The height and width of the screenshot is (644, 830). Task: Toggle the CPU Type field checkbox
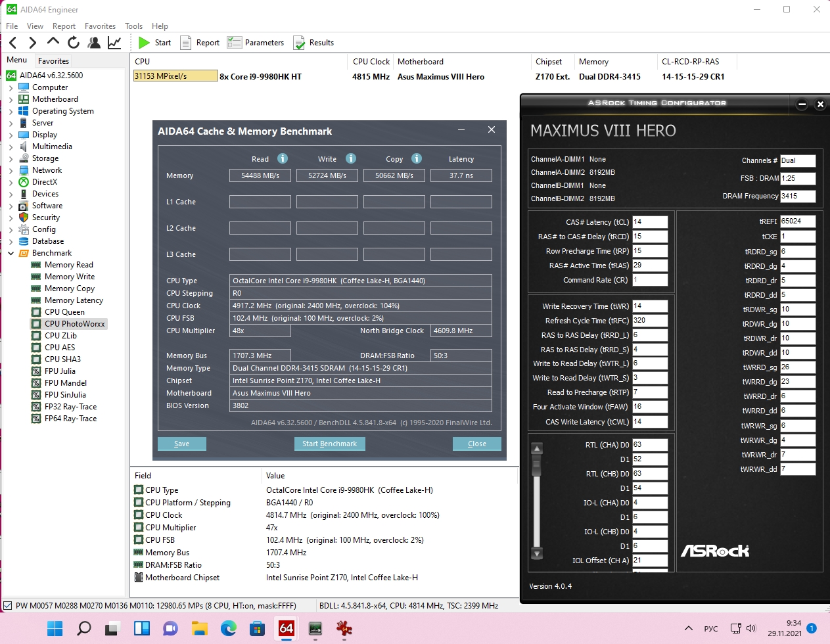tap(139, 490)
